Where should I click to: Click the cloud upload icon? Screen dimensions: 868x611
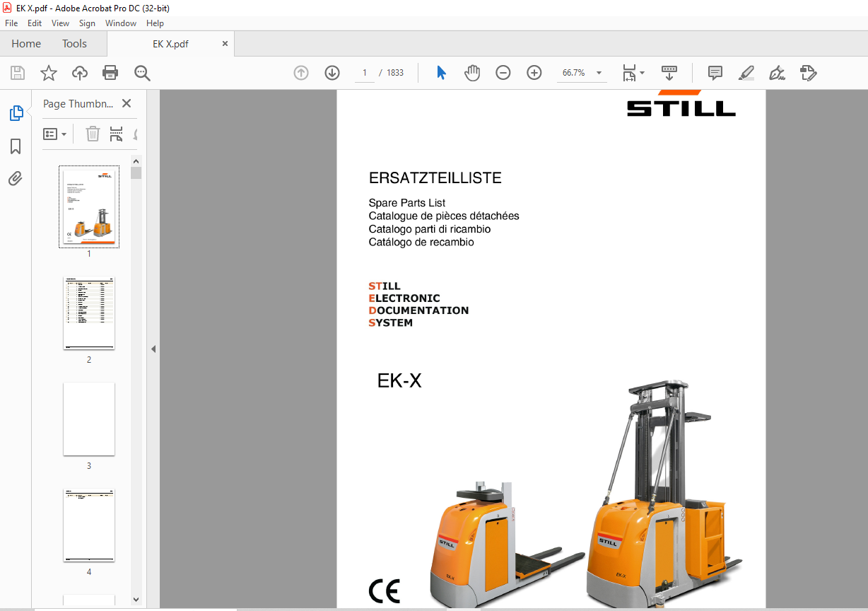[x=80, y=73]
